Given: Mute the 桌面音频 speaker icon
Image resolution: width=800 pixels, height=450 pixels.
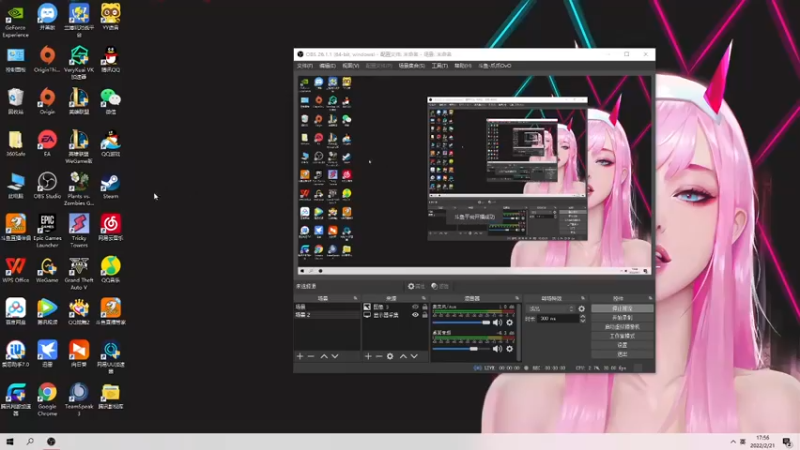Looking at the screenshot, I should tap(497, 349).
